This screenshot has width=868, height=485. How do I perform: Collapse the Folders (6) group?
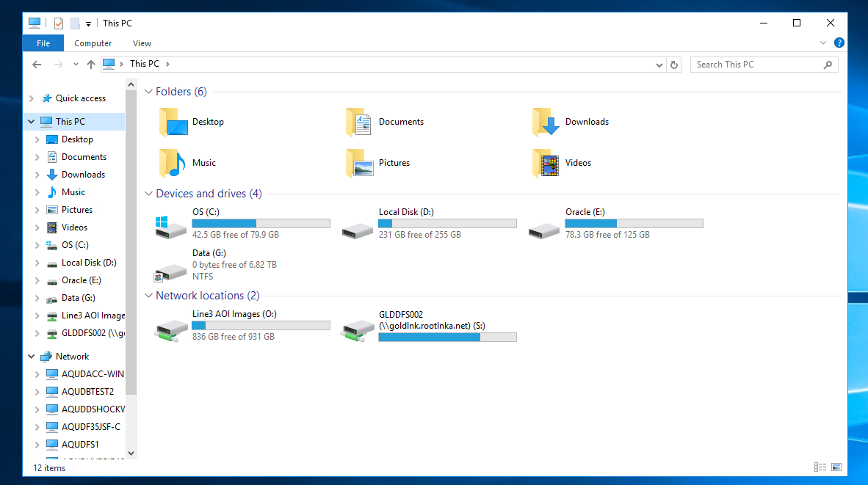pyautogui.click(x=148, y=92)
